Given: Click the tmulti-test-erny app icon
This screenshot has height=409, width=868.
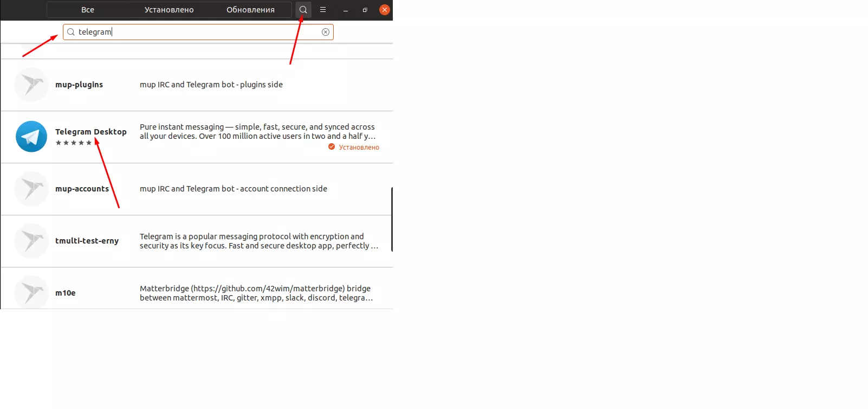Looking at the screenshot, I should [31, 241].
